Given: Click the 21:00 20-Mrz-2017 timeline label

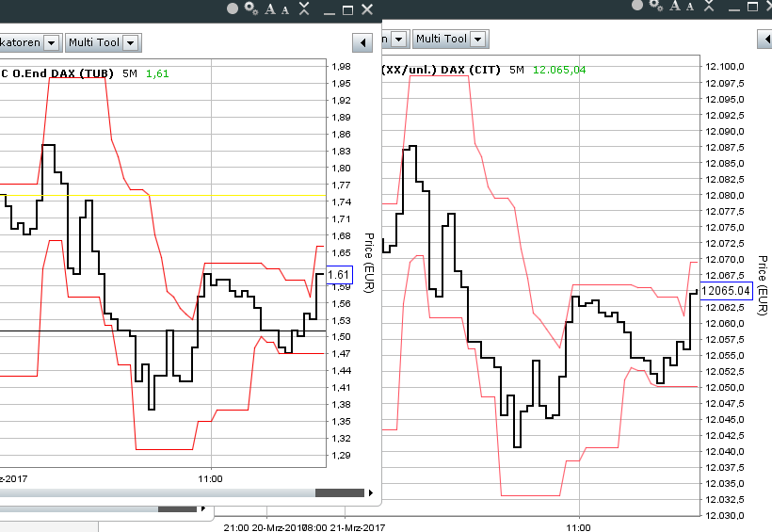Looking at the screenshot, I should click(264, 527).
